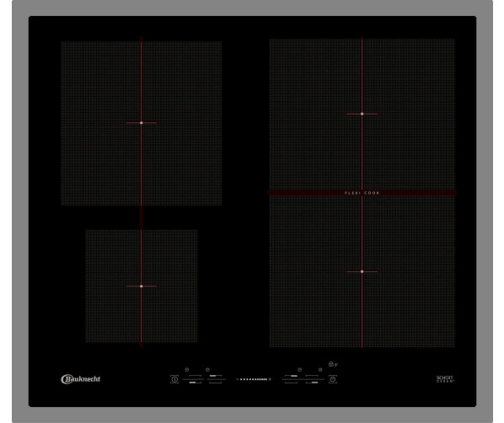Tap the boxed clock timer button

click(x=333, y=379)
